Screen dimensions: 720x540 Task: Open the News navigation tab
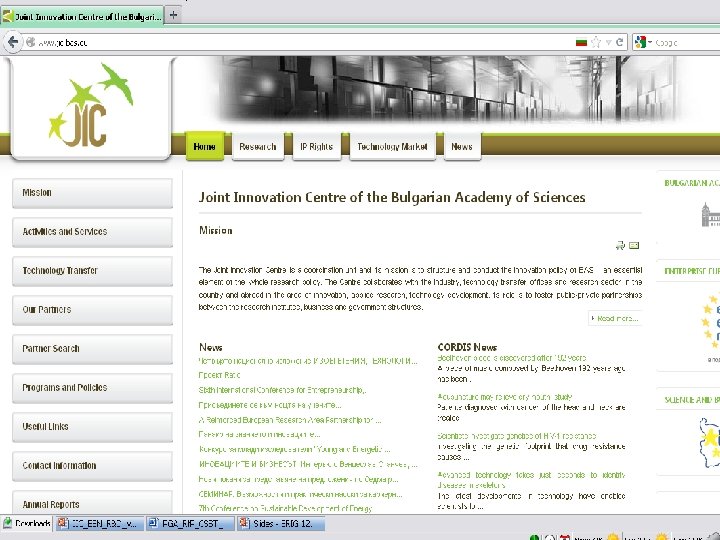point(462,146)
